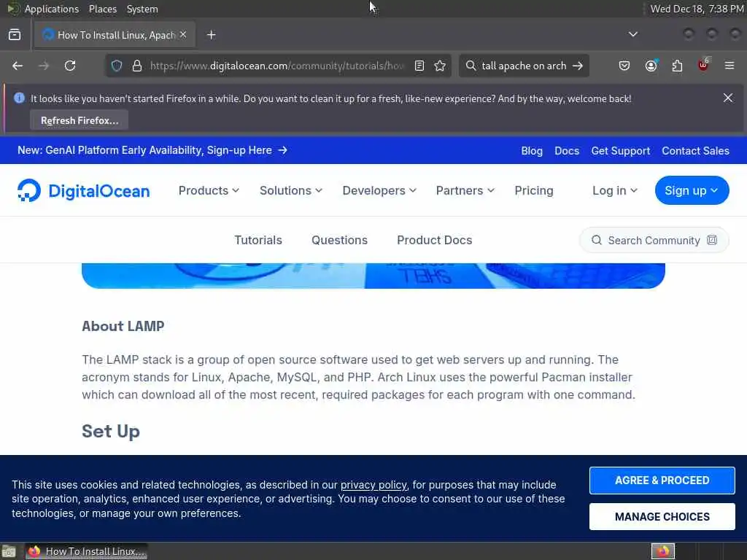Open the Firefox account icon
The image size is (747, 560).
pos(651,66)
